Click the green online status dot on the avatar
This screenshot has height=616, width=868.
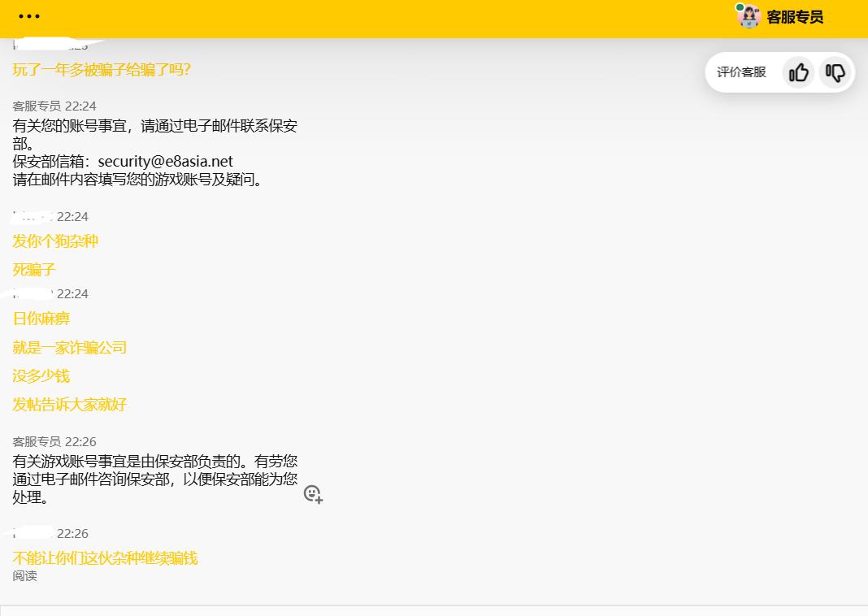(739, 8)
